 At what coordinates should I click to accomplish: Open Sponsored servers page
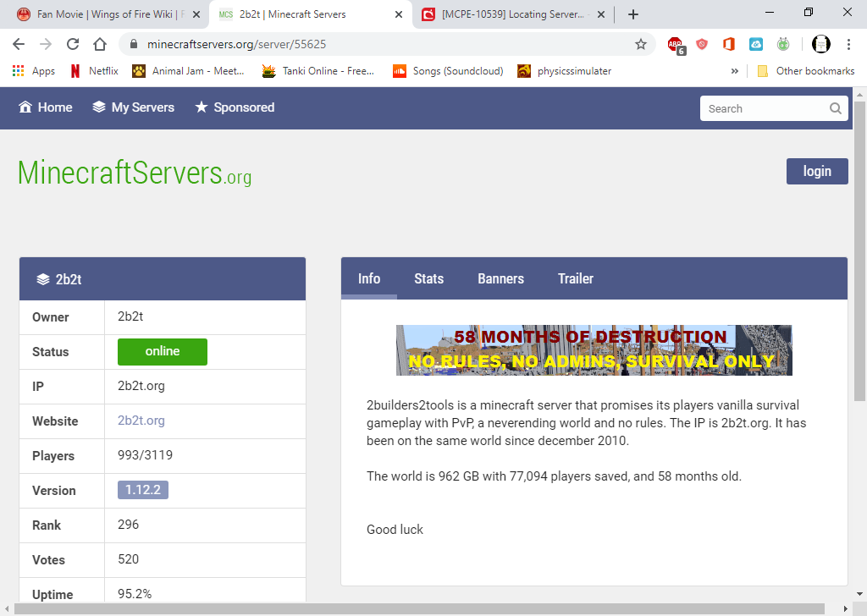(x=235, y=107)
